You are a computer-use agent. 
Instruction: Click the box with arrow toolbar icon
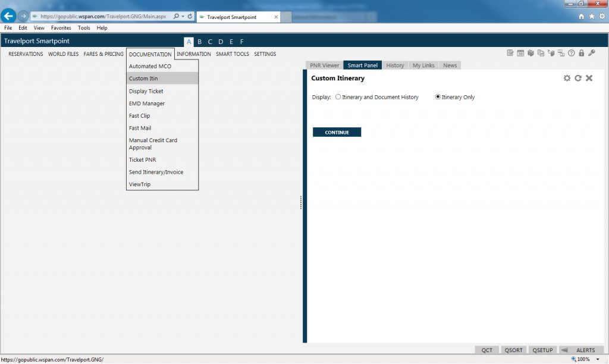click(551, 53)
